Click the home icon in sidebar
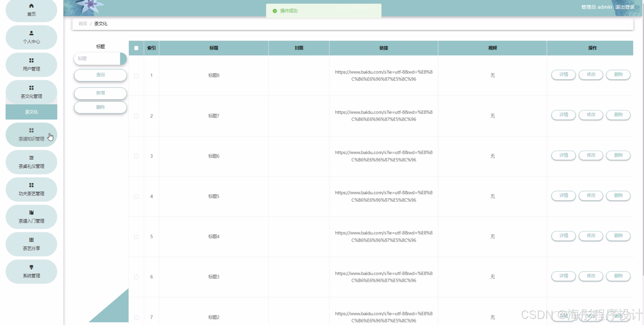The width and height of the screenshot is (644, 325). tap(31, 6)
